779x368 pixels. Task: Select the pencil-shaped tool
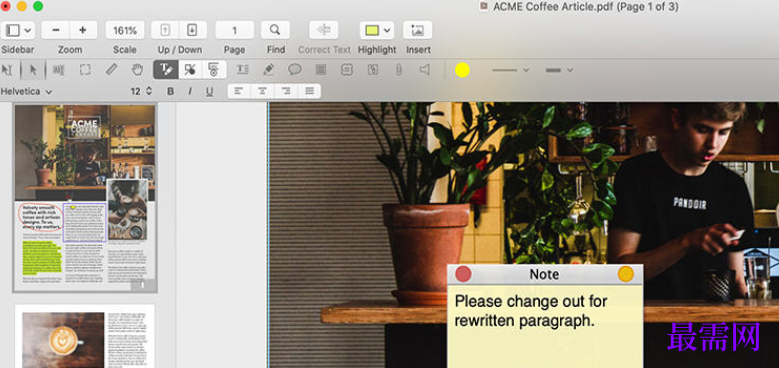point(112,70)
